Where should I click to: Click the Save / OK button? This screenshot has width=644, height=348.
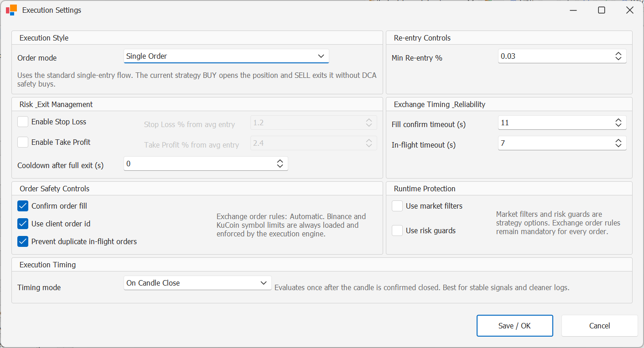(x=514, y=326)
